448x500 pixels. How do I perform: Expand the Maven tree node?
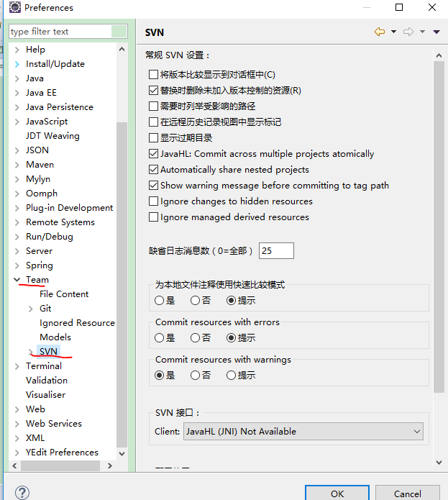(x=17, y=165)
